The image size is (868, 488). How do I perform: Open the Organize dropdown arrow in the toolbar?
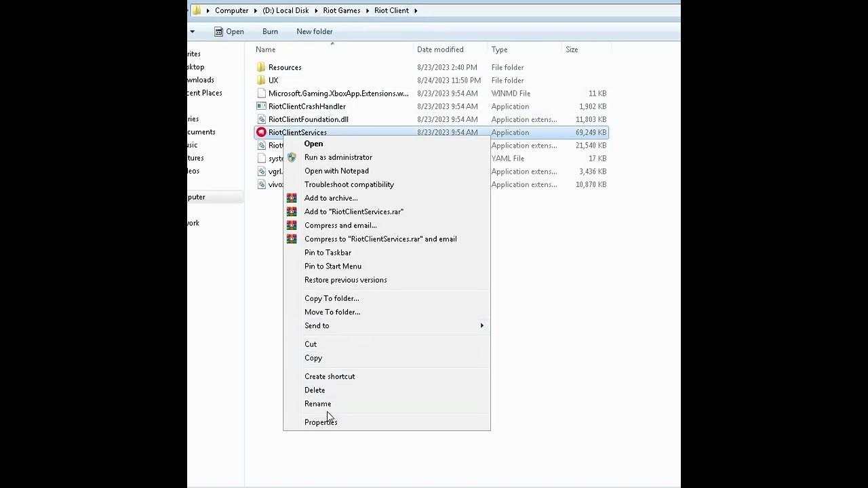(192, 32)
